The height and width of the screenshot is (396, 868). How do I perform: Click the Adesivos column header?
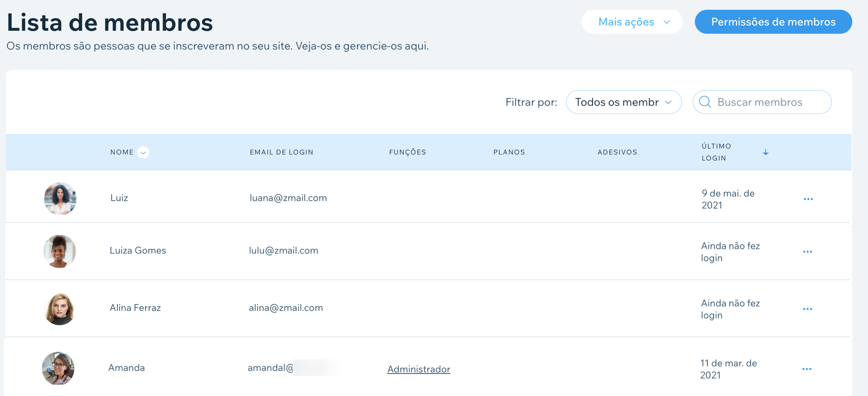[617, 152]
